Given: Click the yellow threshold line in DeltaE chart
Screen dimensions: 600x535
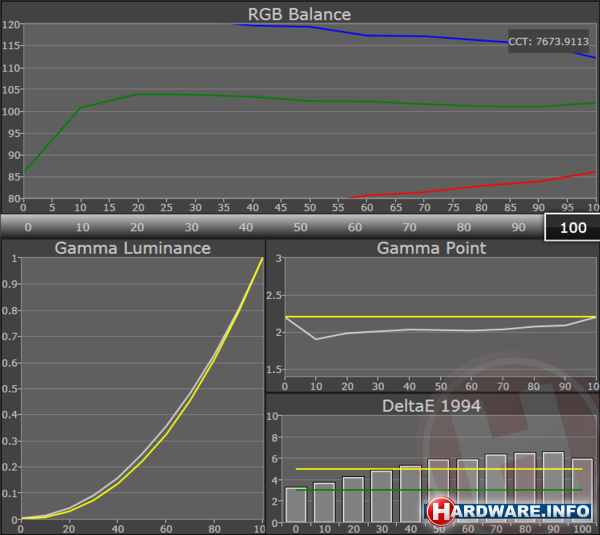Looking at the screenshot, I should 439,469.
